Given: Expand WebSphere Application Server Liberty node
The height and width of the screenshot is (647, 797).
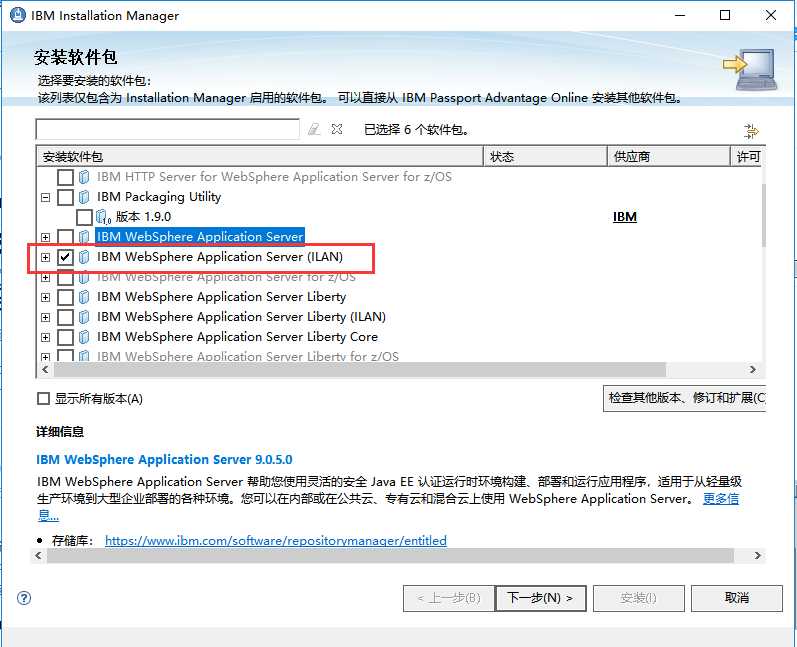Looking at the screenshot, I should tap(46, 297).
